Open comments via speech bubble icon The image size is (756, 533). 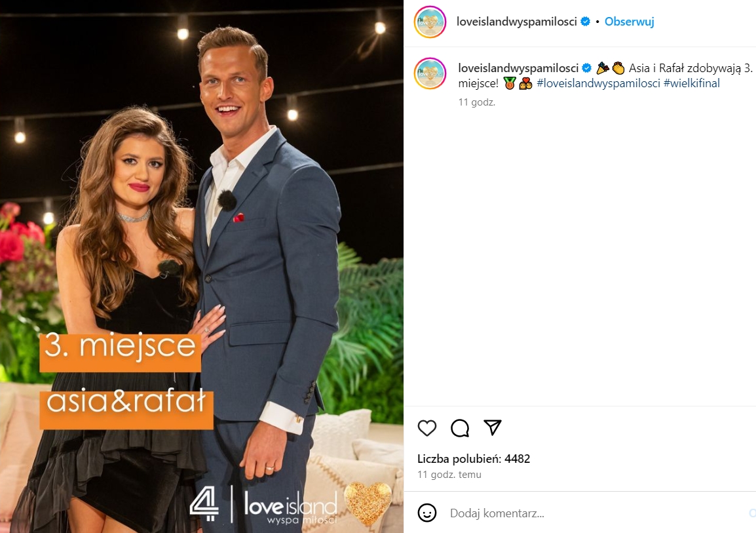tap(459, 428)
